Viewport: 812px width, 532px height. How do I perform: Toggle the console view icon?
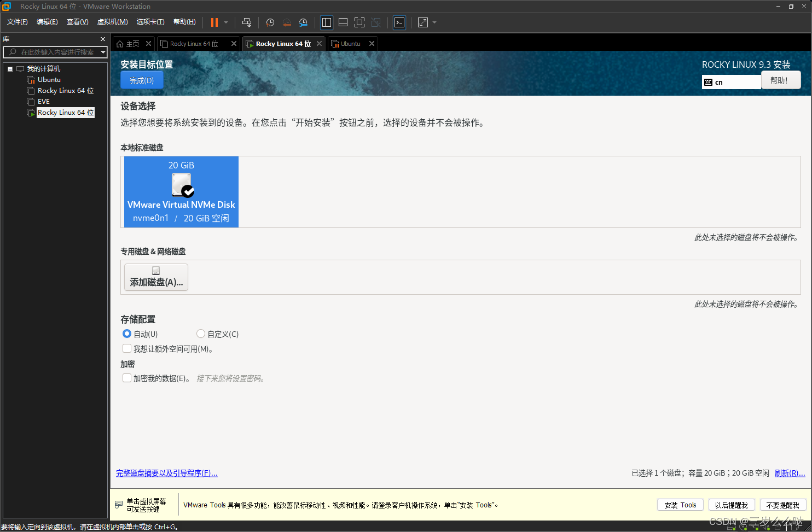[x=399, y=22]
